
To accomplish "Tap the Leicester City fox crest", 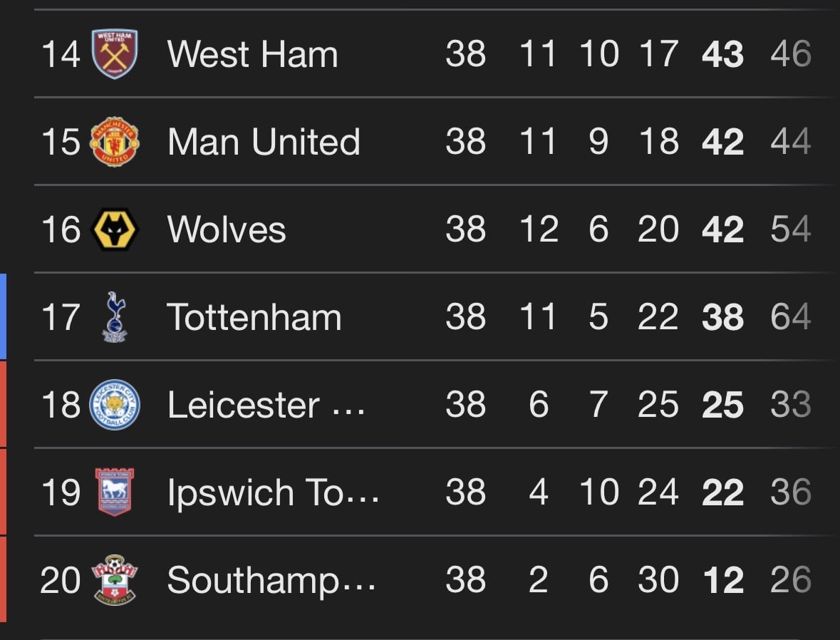I will coord(115,405).
